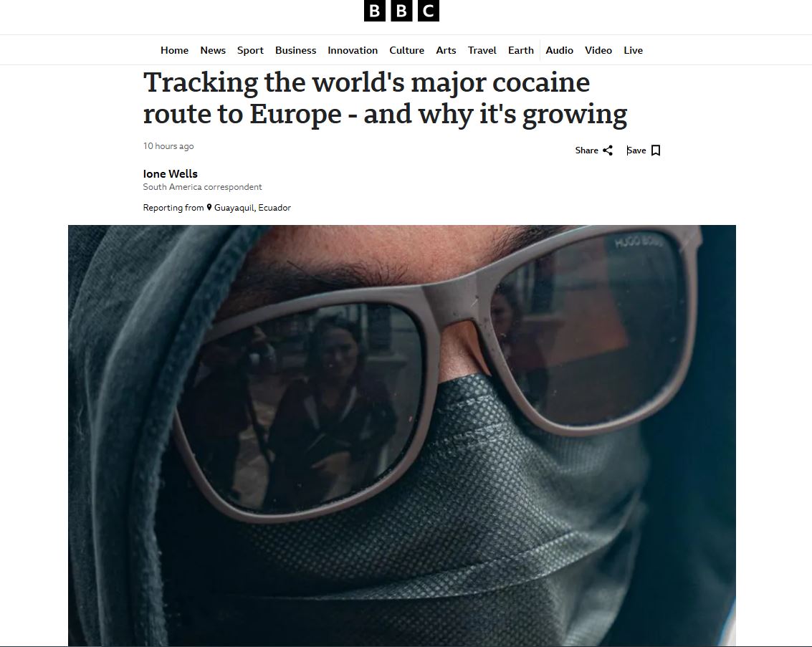The height and width of the screenshot is (647, 812).
Task: Open the Home menu item
Action: pos(175,50)
